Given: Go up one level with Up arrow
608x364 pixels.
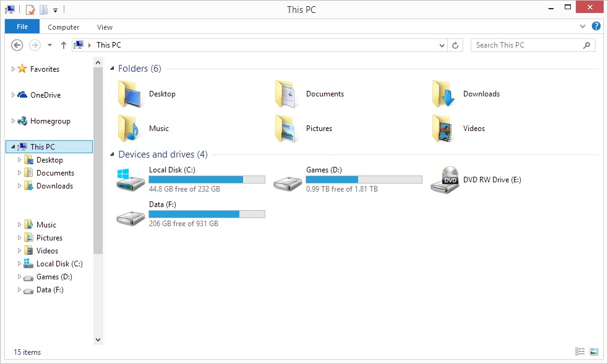Looking at the screenshot, I should (64, 45).
